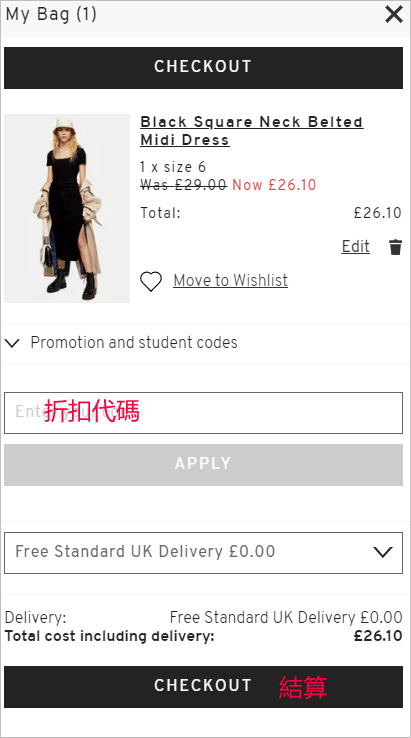Collapse promotion codes chevron arrow
411x738 pixels.
pos(12,343)
